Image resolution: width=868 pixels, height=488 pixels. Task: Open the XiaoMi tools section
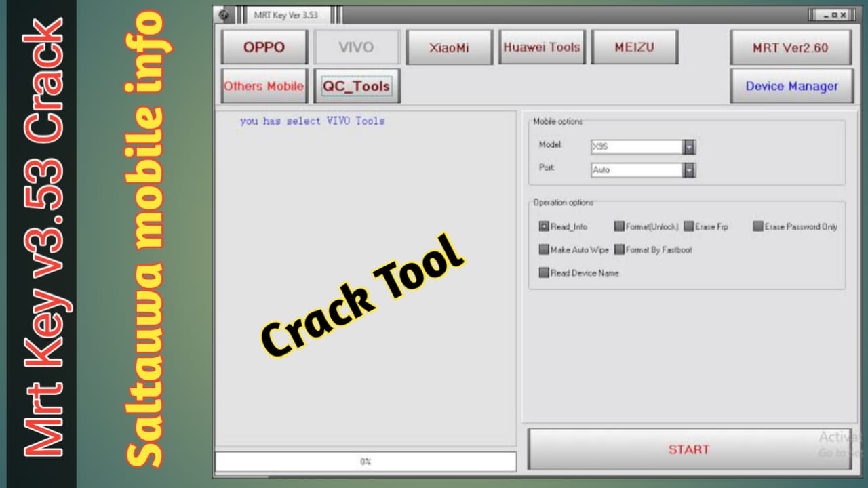tap(449, 47)
